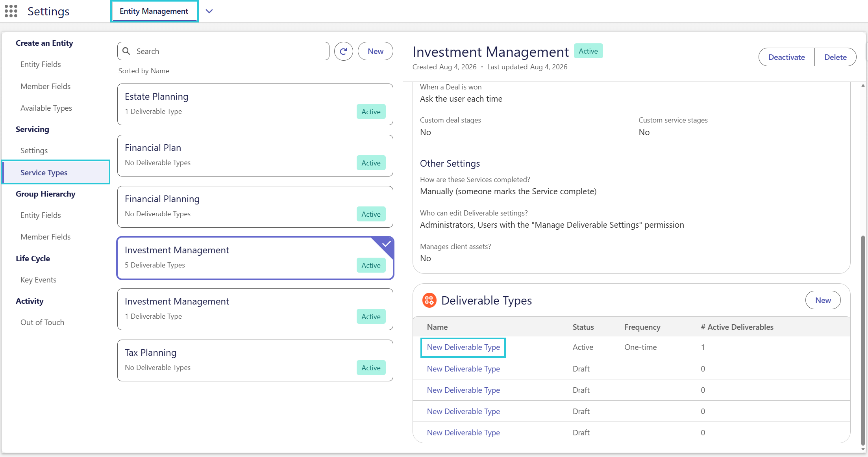Expand the Entity Management tab dropdown chevron

(209, 11)
